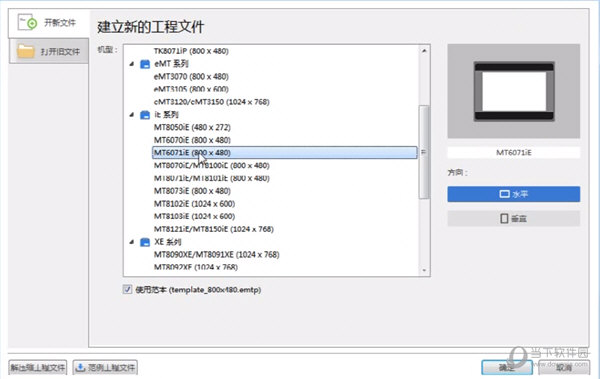Click the MT6071iE model name field
This screenshot has height=379, width=600.
coord(514,152)
